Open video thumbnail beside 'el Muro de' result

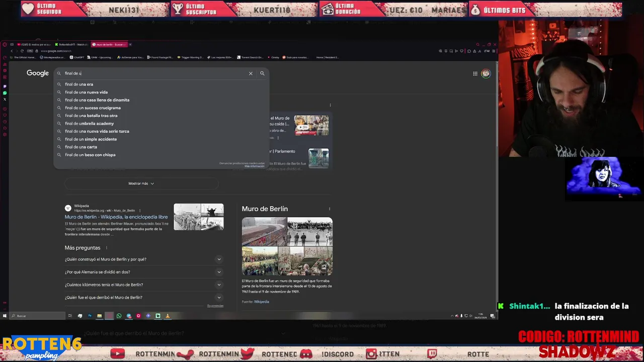(x=311, y=125)
